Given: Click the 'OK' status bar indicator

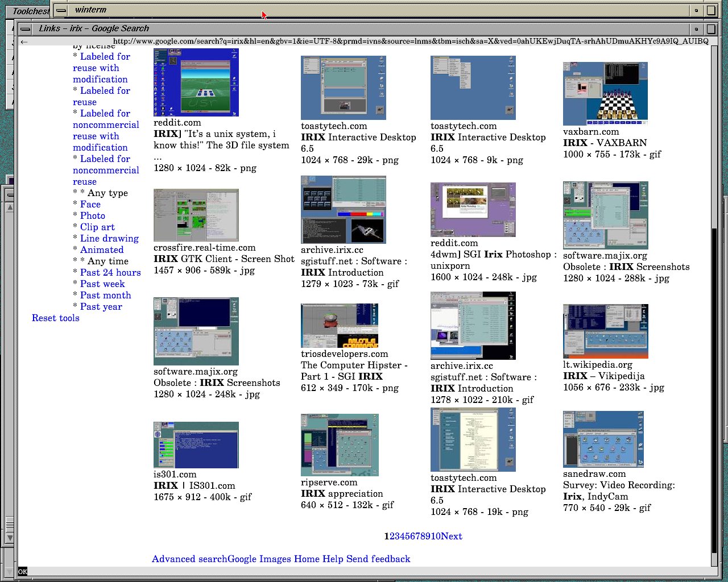Looking at the screenshot, I should point(22,572).
